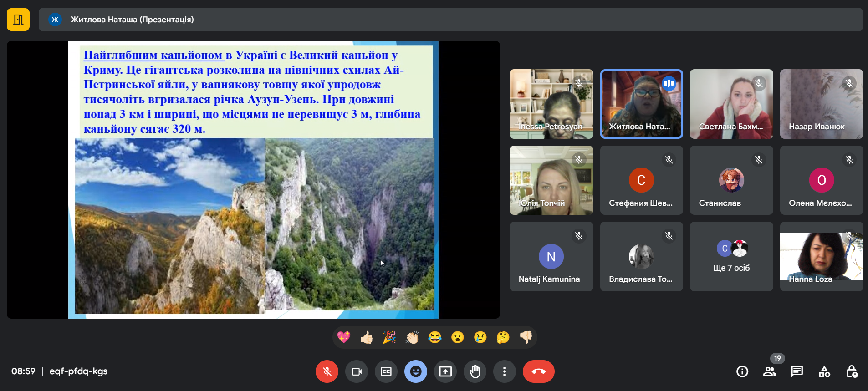Open the more options menu
The width and height of the screenshot is (868, 391).
505,371
